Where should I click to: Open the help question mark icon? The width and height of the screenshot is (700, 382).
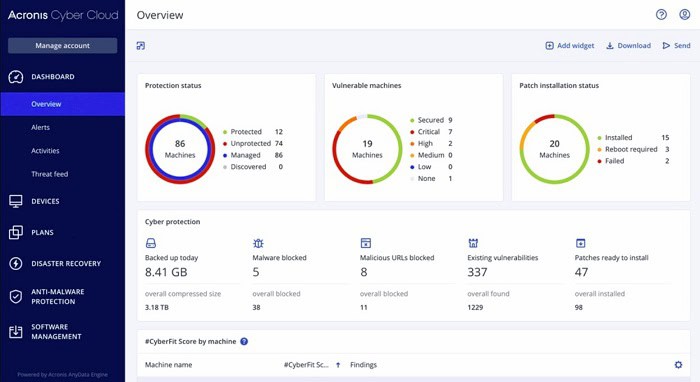(661, 15)
